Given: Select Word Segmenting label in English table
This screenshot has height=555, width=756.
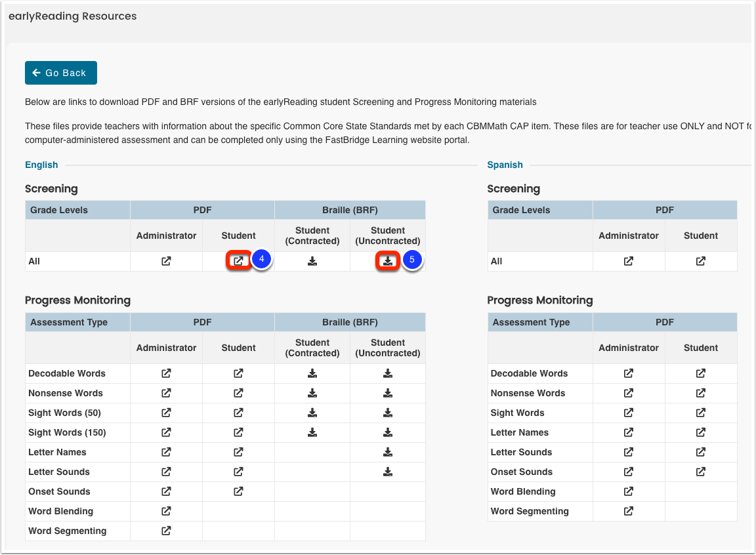Looking at the screenshot, I should [68, 531].
